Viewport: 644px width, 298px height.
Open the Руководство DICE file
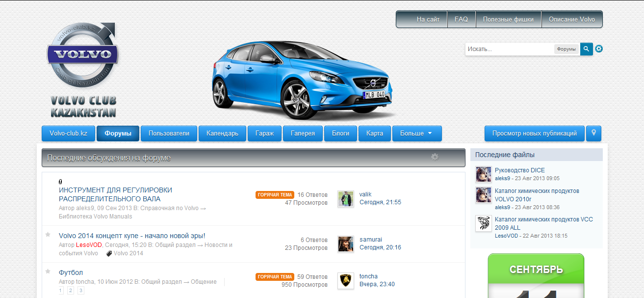pos(520,170)
